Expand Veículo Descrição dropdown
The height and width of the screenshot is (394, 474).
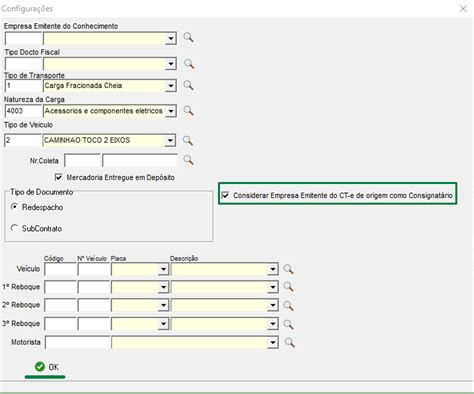[273, 269]
